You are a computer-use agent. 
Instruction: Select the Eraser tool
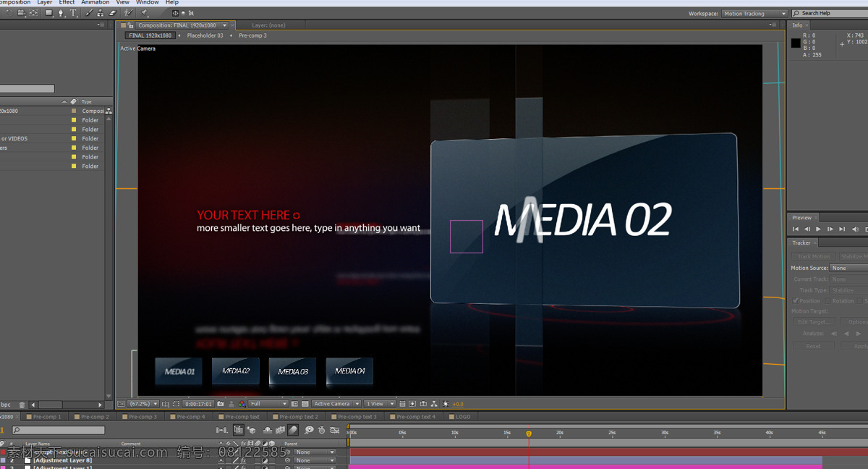tap(112, 13)
